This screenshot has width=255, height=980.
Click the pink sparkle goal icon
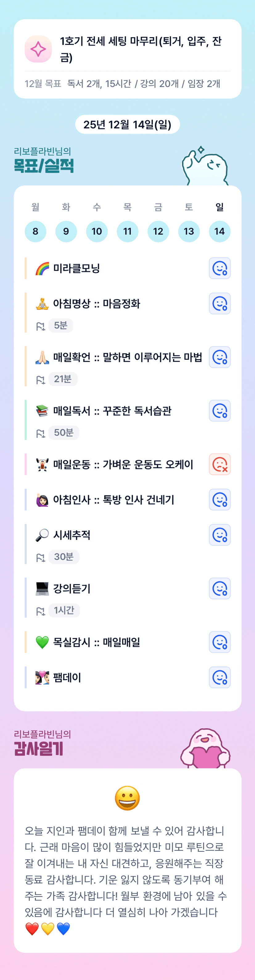coord(38,49)
